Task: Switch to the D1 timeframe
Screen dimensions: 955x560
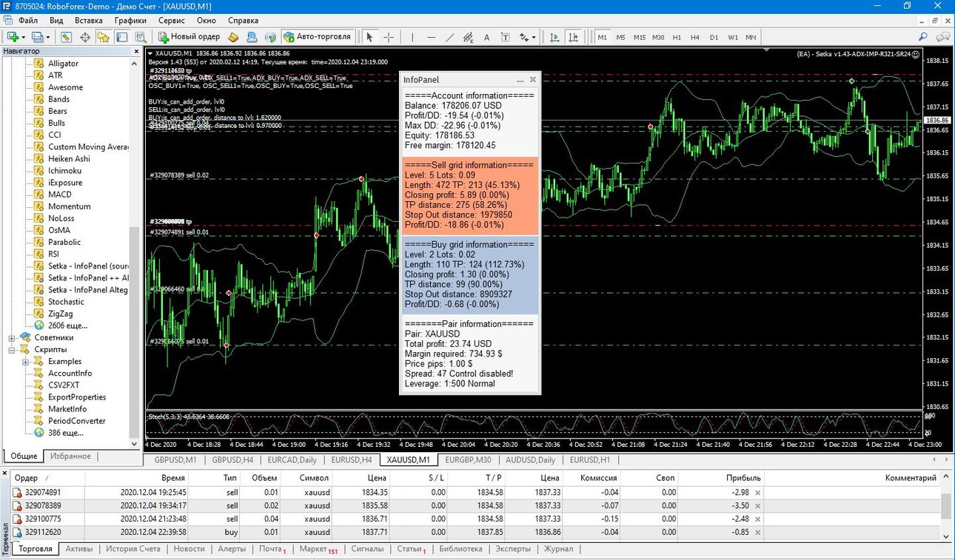Action: coord(714,37)
